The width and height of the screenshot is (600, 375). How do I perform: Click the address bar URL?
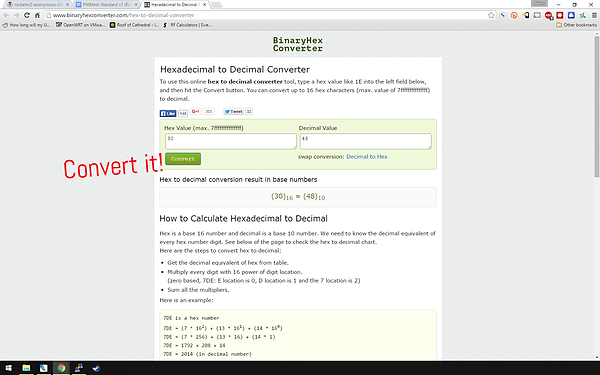click(123, 15)
